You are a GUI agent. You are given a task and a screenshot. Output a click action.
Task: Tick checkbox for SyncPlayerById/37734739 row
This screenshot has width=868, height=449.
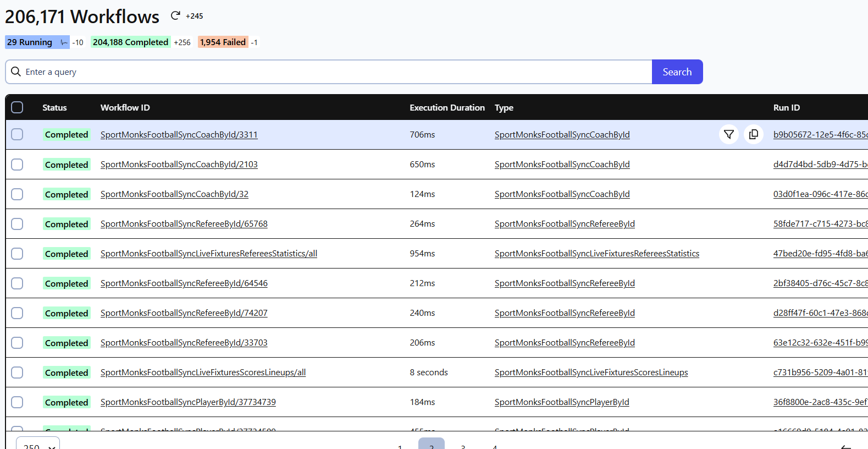click(x=17, y=402)
